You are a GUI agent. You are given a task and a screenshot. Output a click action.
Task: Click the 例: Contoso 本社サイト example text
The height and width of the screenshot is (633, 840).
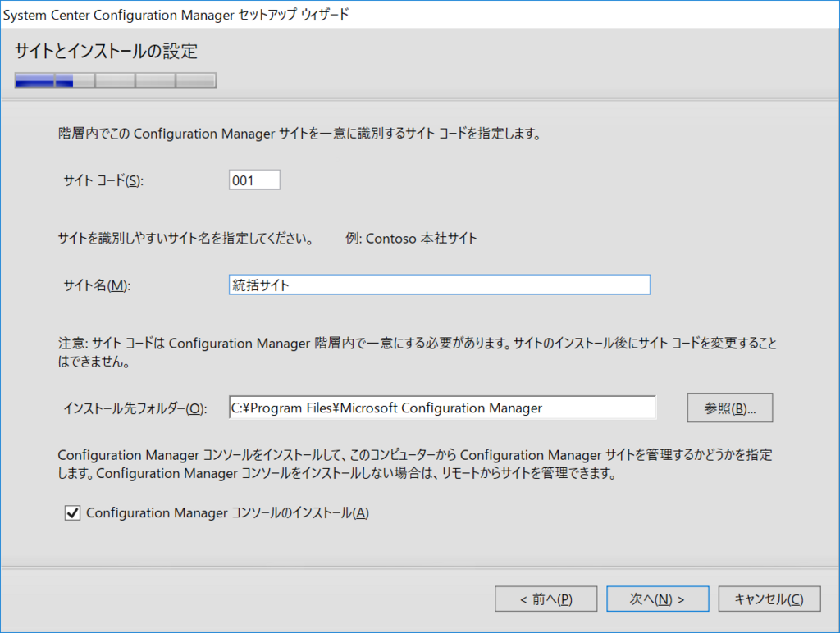point(412,239)
